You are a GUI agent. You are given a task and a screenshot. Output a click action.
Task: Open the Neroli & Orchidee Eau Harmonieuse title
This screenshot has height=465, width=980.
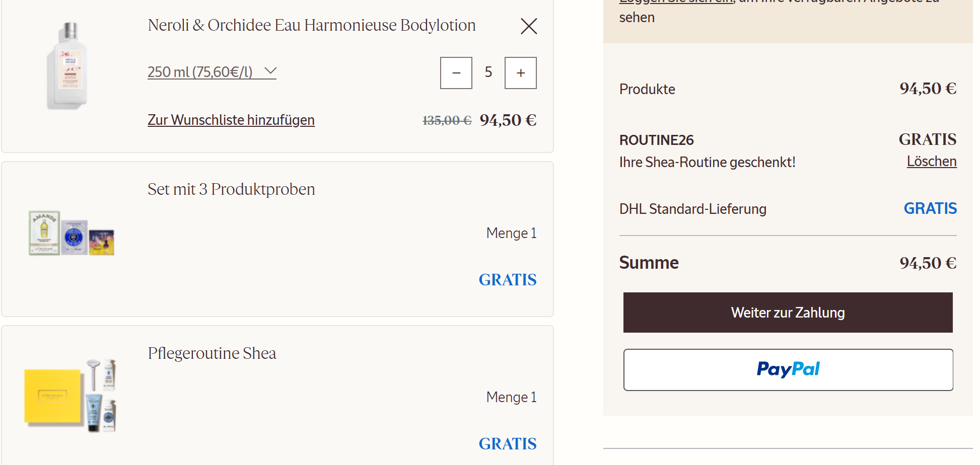click(x=311, y=25)
